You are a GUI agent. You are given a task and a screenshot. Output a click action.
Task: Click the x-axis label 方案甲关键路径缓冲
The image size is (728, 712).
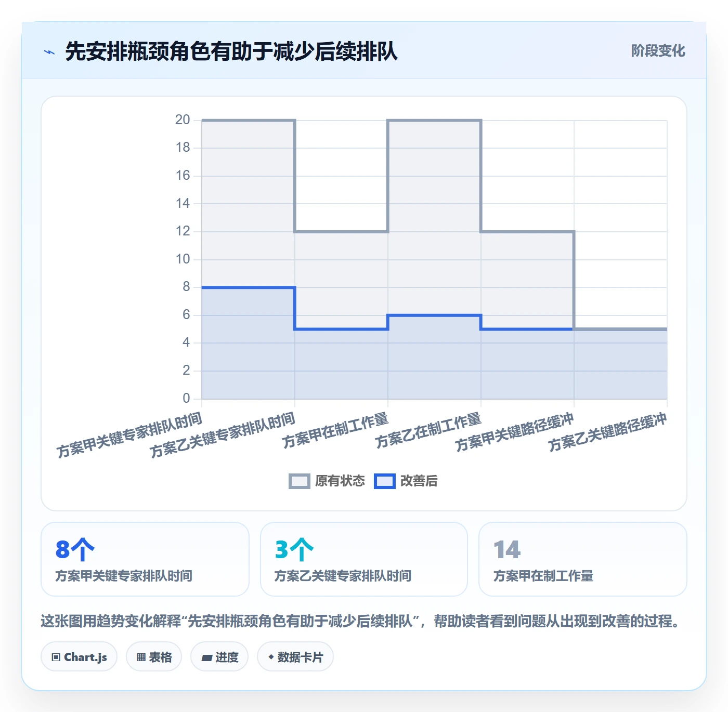coord(514,432)
